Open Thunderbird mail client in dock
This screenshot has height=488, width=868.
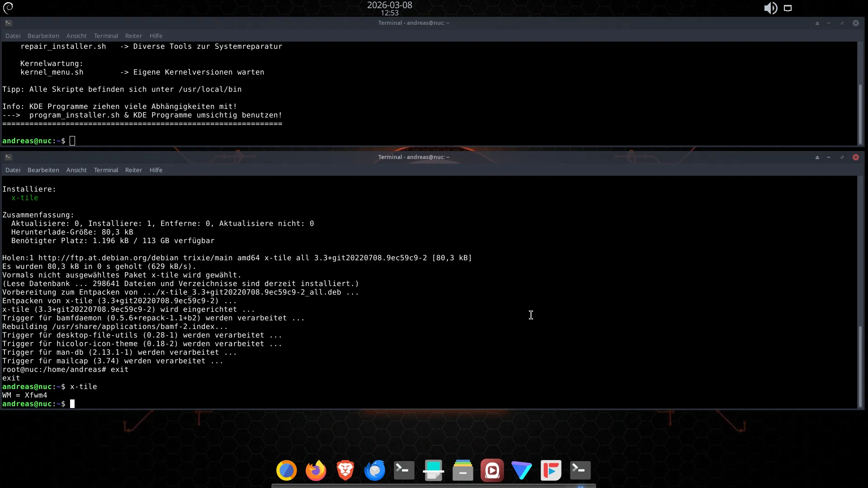point(375,470)
